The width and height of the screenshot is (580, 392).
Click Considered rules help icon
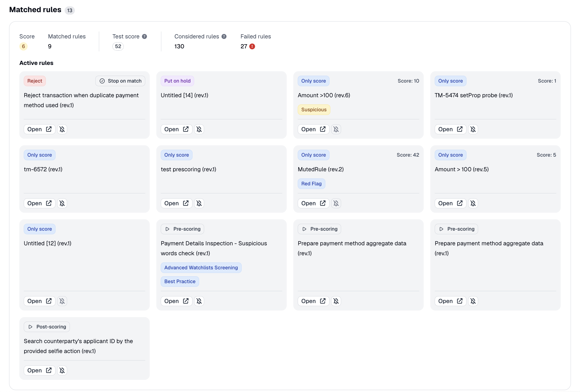pyautogui.click(x=224, y=36)
